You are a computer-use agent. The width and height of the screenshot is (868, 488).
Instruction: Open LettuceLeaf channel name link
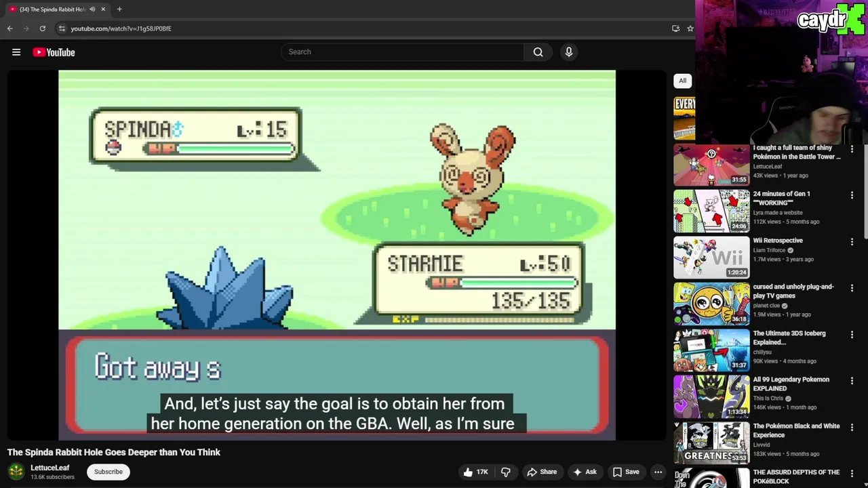pyautogui.click(x=50, y=468)
